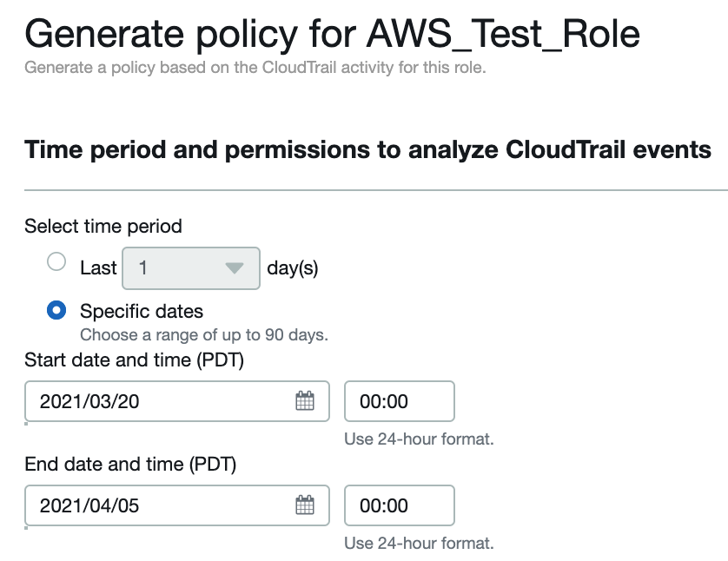Viewport: 728px width, 561px height.
Task: Click the "Time period and permissions" section heading
Action: 368,149
